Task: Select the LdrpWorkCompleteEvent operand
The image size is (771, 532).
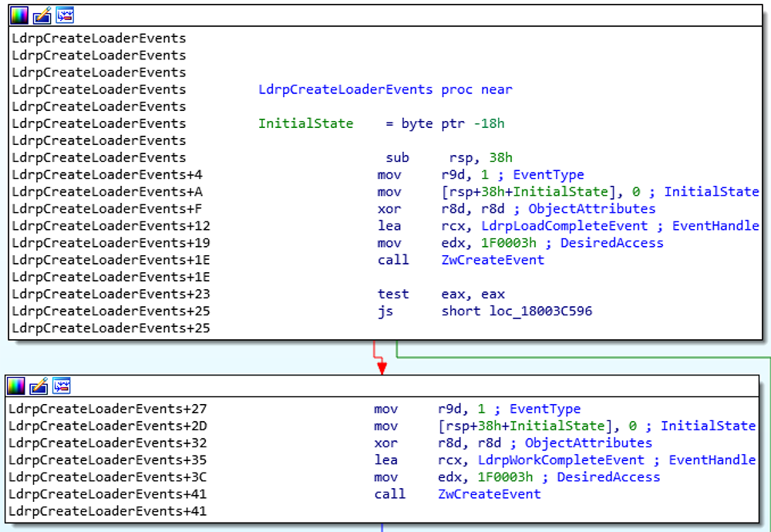Action: (561, 460)
